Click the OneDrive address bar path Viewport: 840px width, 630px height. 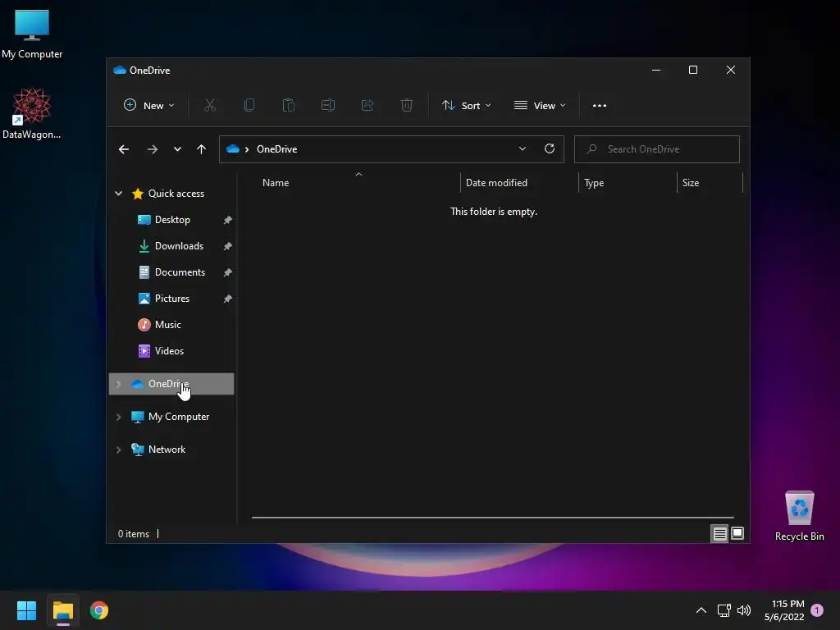pos(276,149)
